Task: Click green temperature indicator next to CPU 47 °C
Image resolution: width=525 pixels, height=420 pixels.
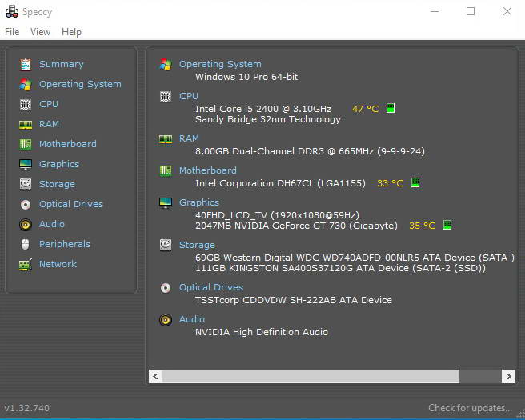Action: click(391, 108)
